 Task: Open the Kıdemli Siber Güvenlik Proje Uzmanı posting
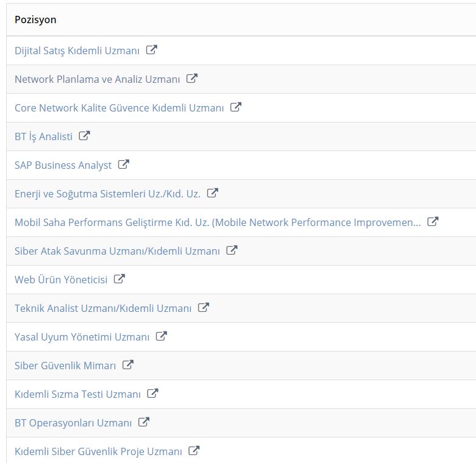coord(98,452)
